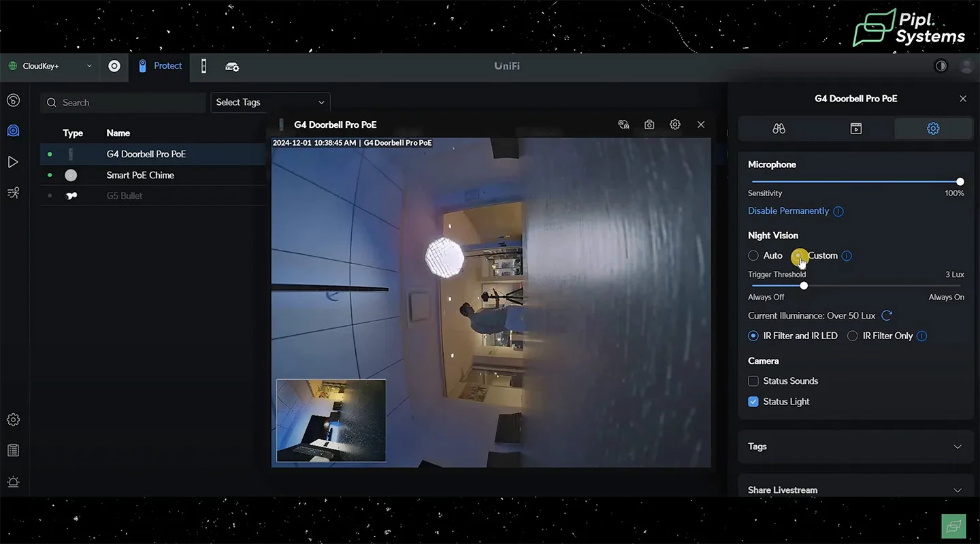Expand the Share Livestream section
The image size is (980, 544).
coord(856,490)
